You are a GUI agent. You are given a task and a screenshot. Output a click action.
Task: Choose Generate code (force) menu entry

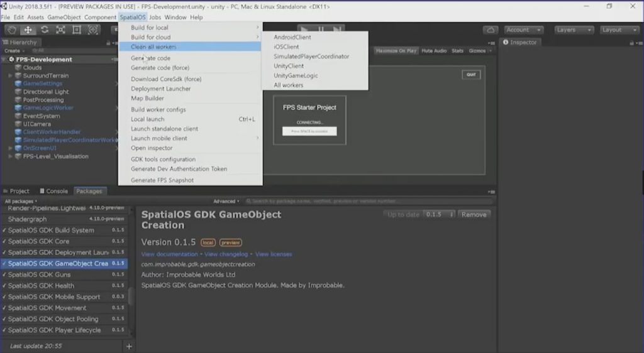(160, 68)
